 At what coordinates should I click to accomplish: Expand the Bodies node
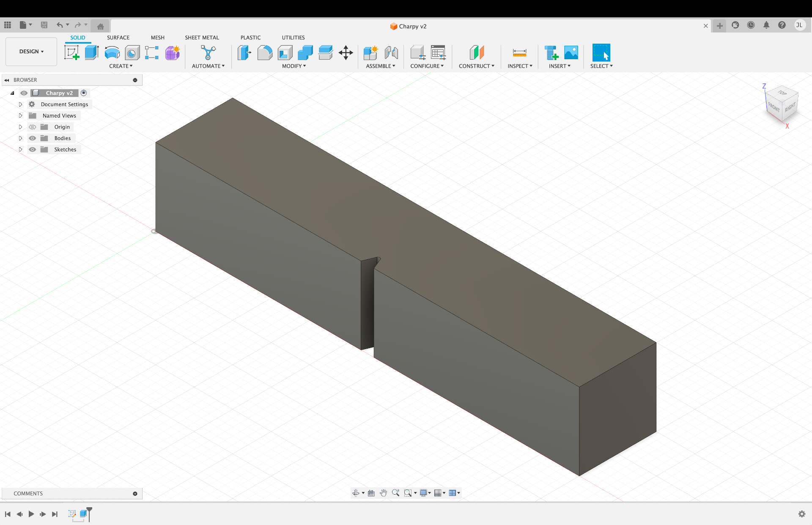point(20,138)
